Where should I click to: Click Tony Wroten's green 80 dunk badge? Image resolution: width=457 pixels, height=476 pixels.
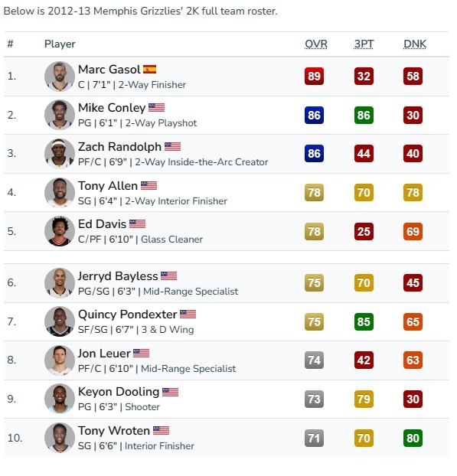pyautogui.click(x=413, y=438)
